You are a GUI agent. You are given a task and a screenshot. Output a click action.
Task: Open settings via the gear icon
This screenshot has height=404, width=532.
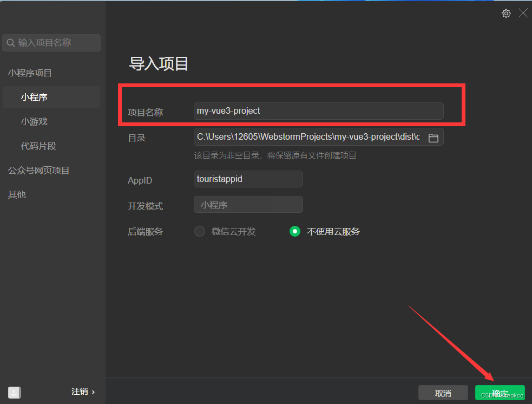point(506,13)
